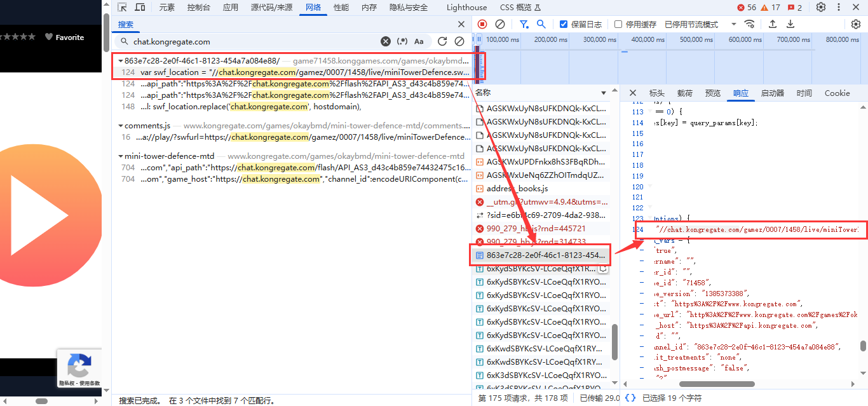
Task: Toggle the regular expression search option
Action: pyautogui.click(x=402, y=41)
